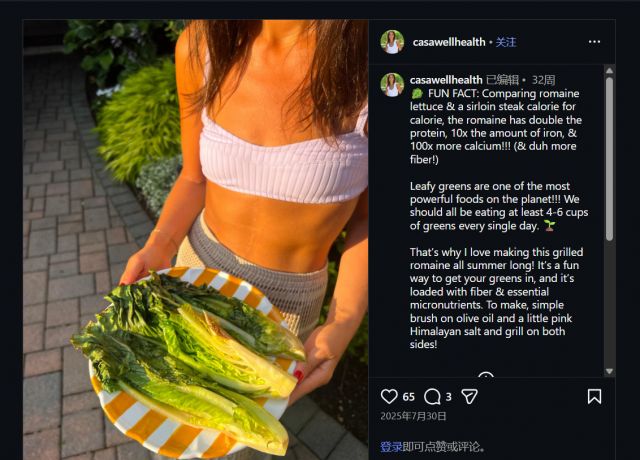Load more comments with the circled plus icon
The height and width of the screenshot is (460, 640).
[486, 378]
